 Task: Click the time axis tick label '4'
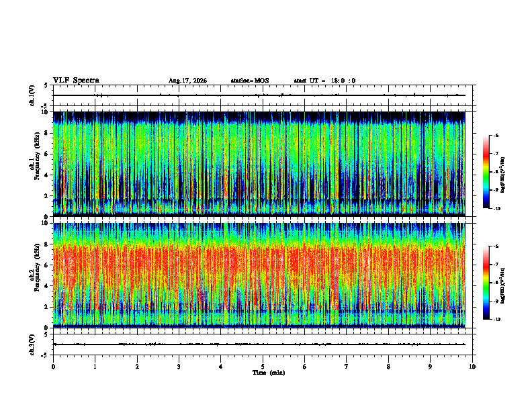[x=220, y=367]
